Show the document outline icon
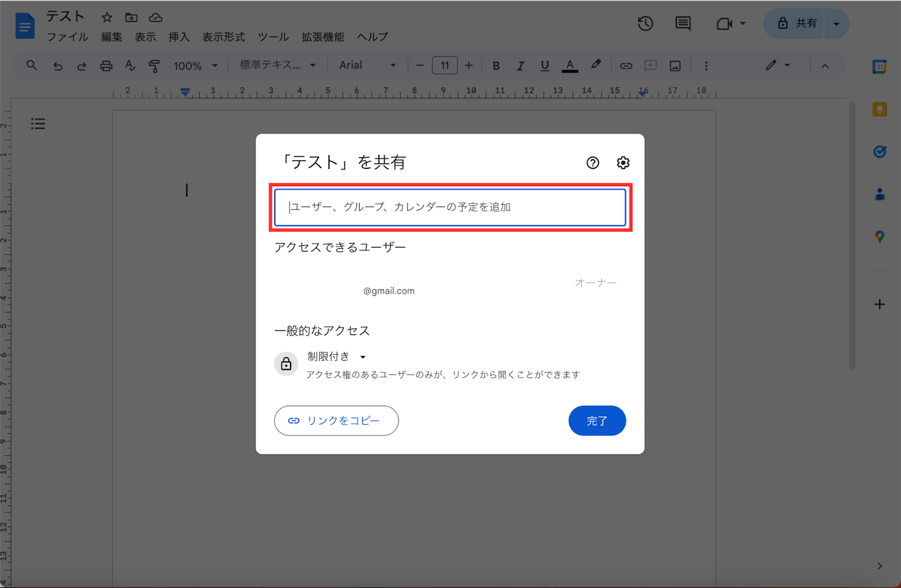This screenshot has width=901, height=588. [38, 124]
